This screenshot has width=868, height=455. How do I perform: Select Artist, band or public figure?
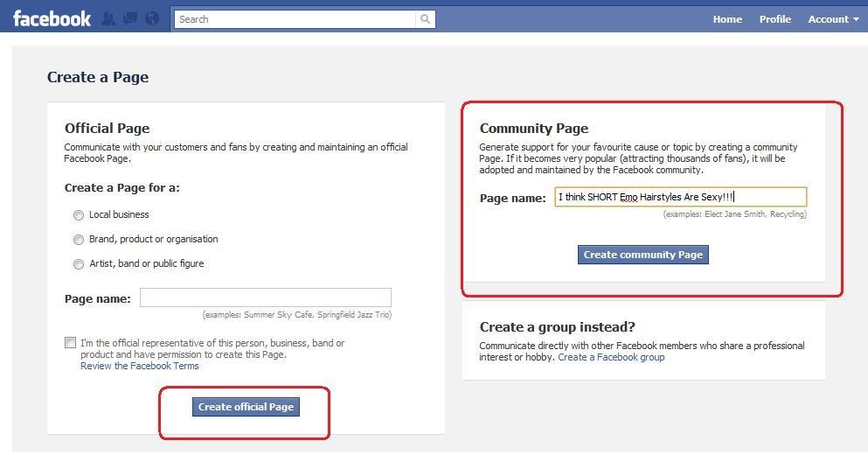(79, 264)
